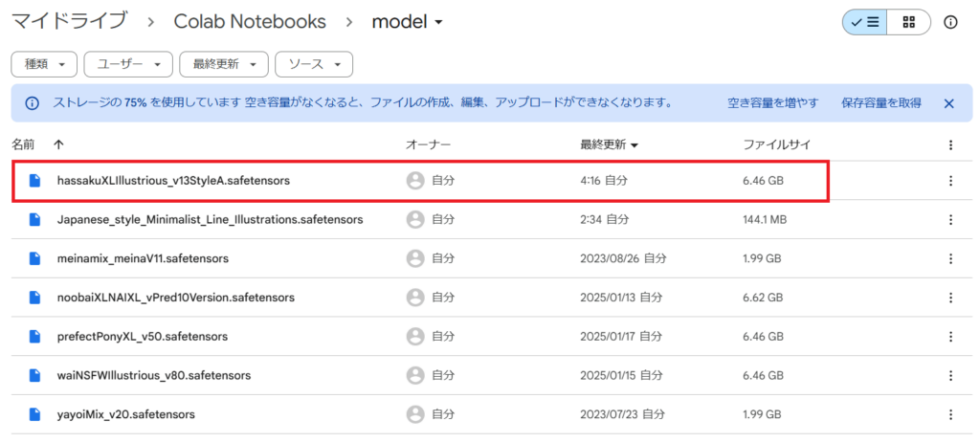Click owner avatar in prefectPonyXL_v50 row
The image size is (980, 443).
point(415,336)
